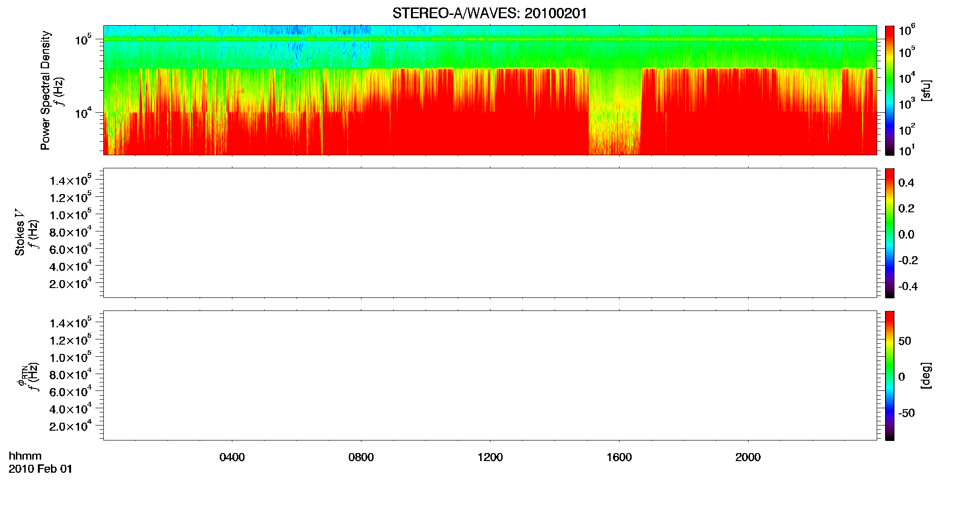This screenshot has height=505, width=980.
Task: Click the 1.4×10^5 tick in Stokes panel
Action: [71, 180]
